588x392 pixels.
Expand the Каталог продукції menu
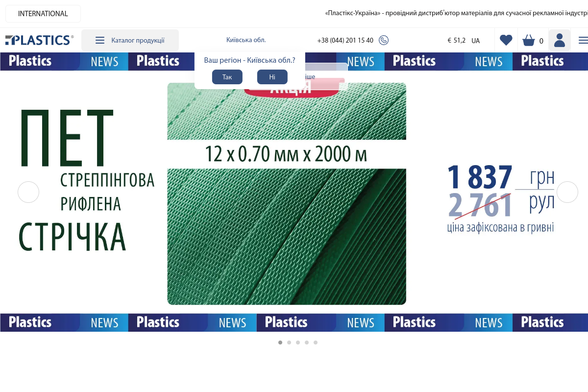point(130,40)
